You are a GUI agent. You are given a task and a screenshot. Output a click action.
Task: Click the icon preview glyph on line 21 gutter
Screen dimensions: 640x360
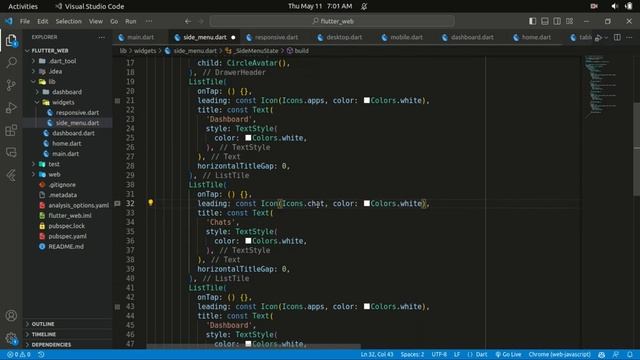click(118, 100)
